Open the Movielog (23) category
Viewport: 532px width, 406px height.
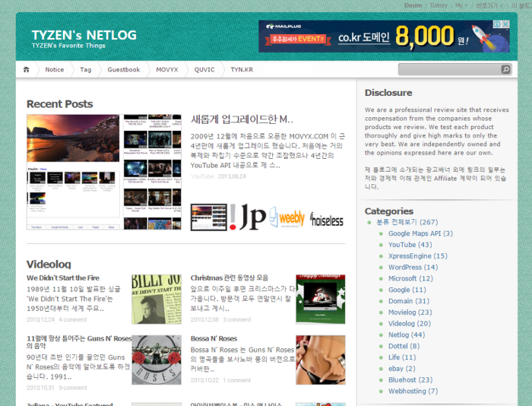410,312
